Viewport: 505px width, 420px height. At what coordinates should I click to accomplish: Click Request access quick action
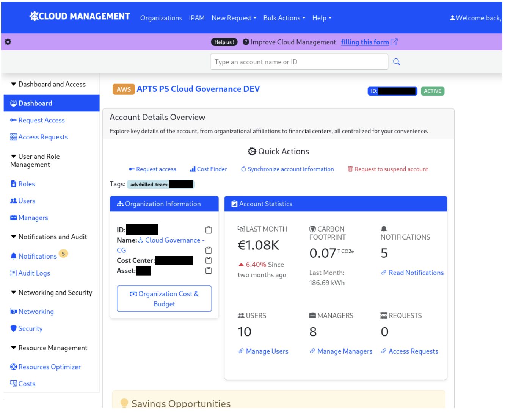(152, 169)
